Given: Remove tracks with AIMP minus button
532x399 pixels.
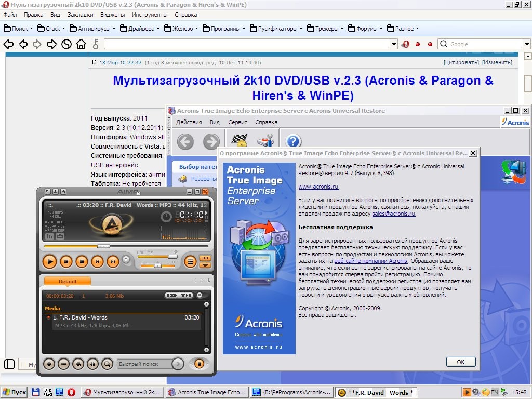Looking at the screenshot, I should tap(63, 364).
